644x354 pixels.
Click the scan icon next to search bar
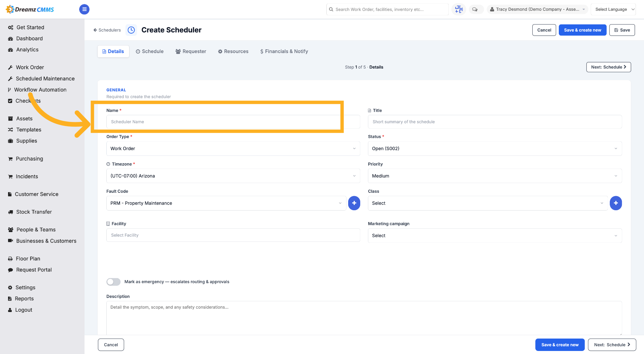tap(459, 9)
